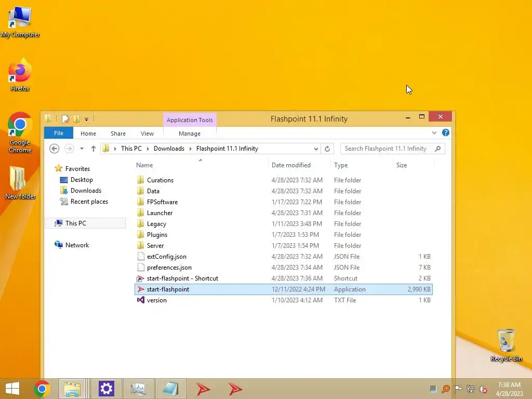Open the gear settings taskbar app
The width and height of the screenshot is (532, 399).
click(x=106, y=389)
